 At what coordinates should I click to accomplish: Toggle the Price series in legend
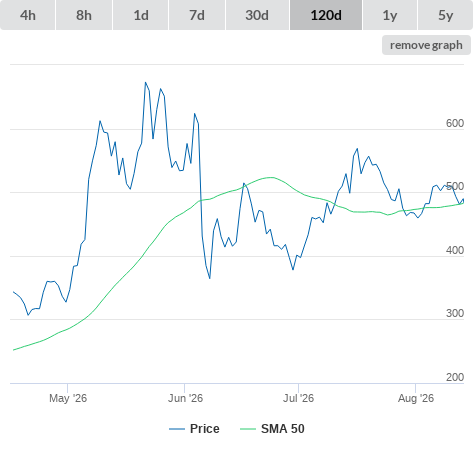coord(205,429)
